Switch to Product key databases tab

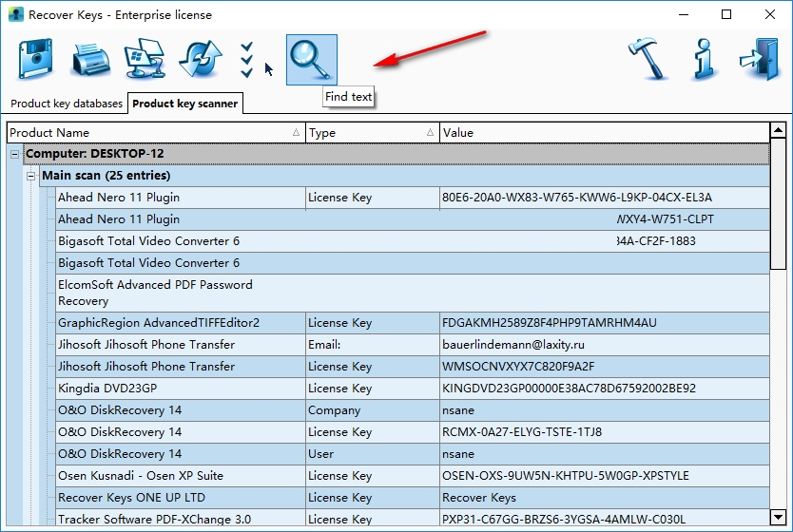(67, 104)
